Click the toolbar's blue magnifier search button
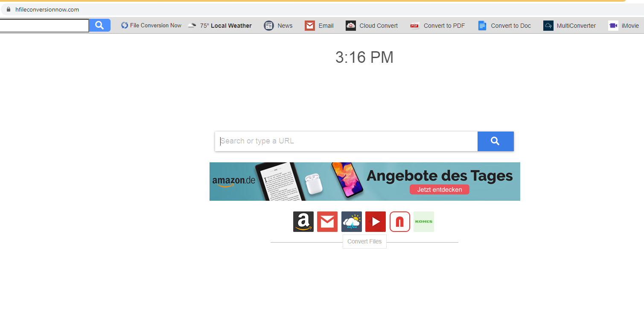Image resolution: width=644 pixels, height=334 pixels. point(99,26)
